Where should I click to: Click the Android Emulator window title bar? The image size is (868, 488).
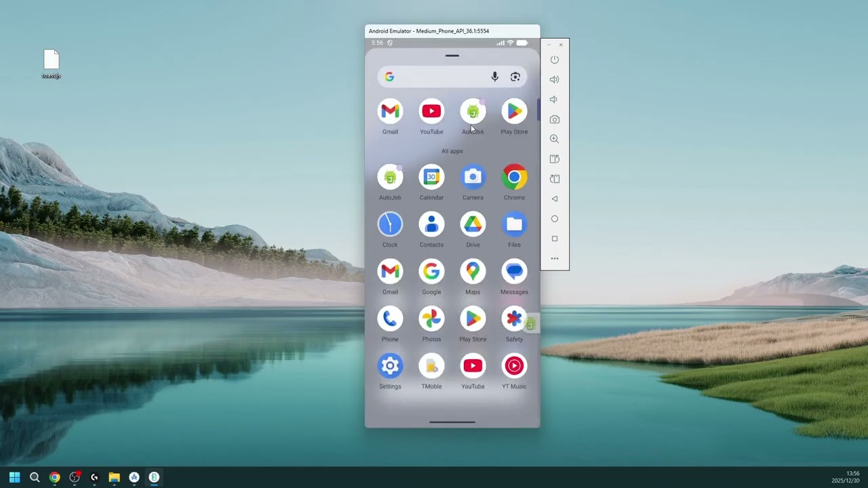(452, 31)
